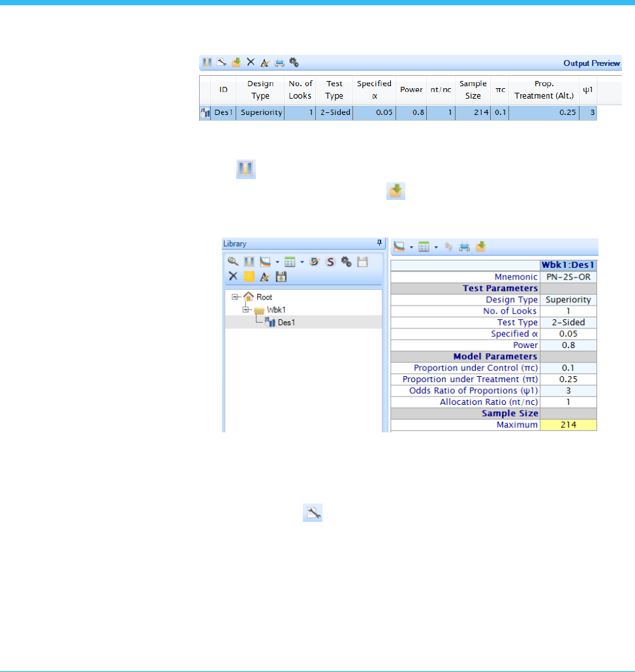Image resolution: width=635 pixels, height=672 pixels.
Task: Click the Prop. Treatment (Alt.) column header
Action: (x=544, y=89)
